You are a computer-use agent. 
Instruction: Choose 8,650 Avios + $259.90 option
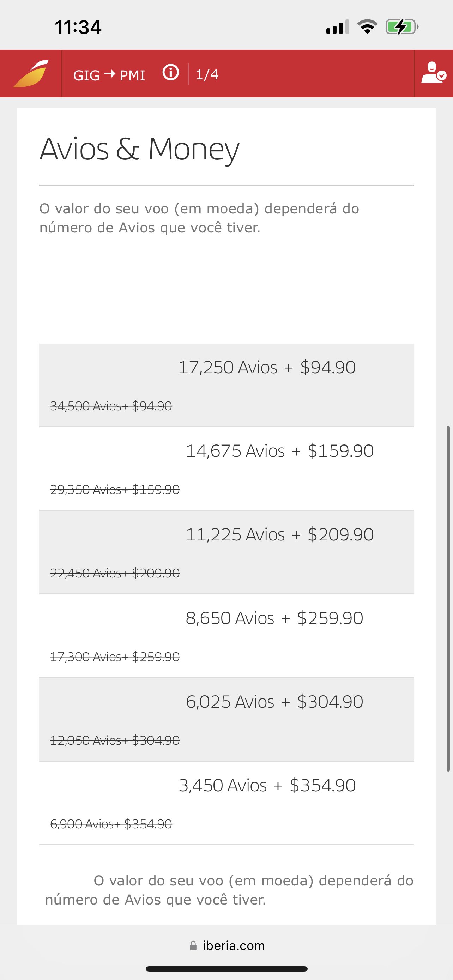pyautogui.click(x=226, y=636)
